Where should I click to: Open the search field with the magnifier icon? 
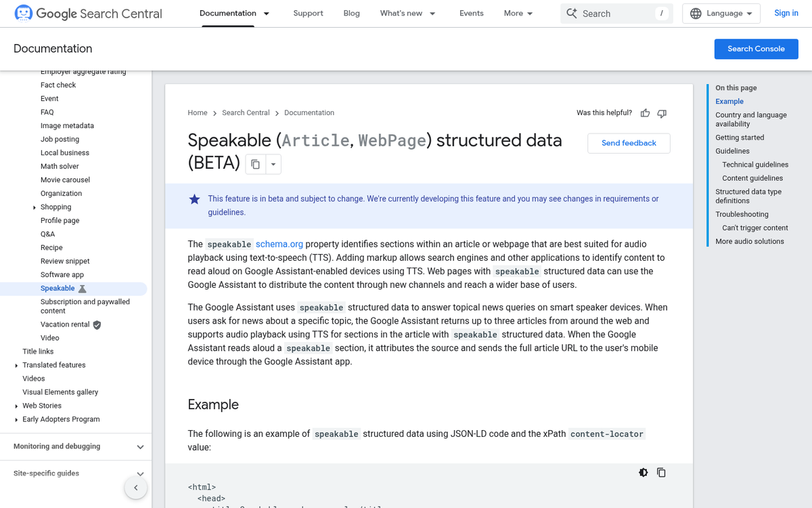point(572,13)
